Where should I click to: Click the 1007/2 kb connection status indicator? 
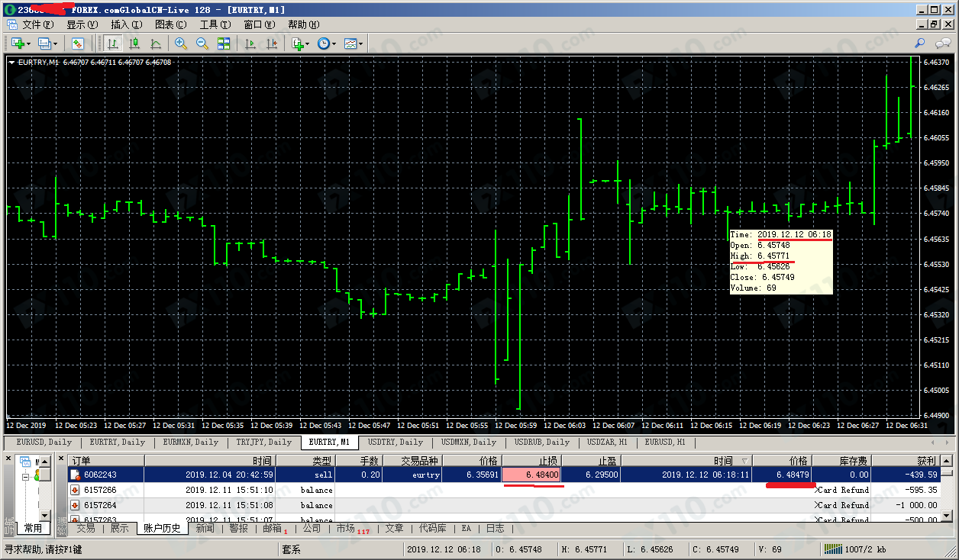coord(855,549)
